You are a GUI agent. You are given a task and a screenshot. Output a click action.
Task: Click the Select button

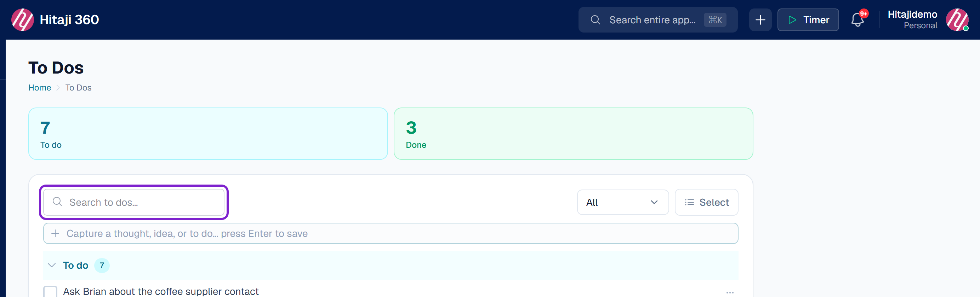click(x=706, y=203)
